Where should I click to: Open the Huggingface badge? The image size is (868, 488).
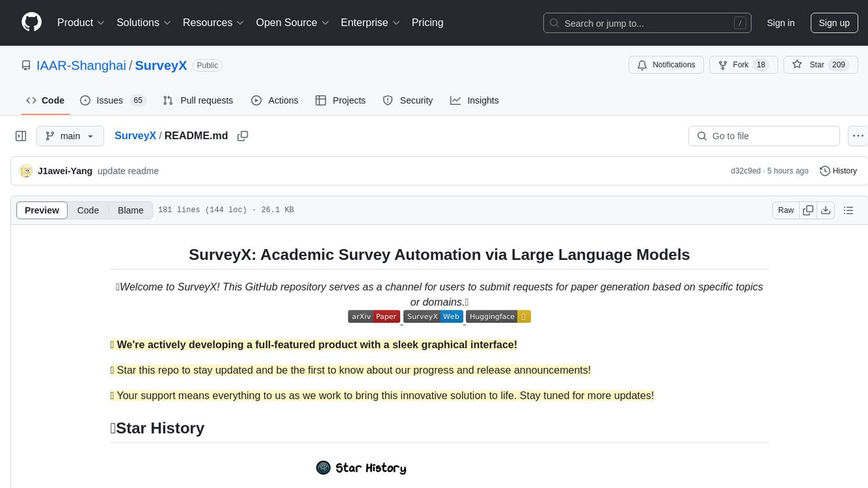click(498, 316)
